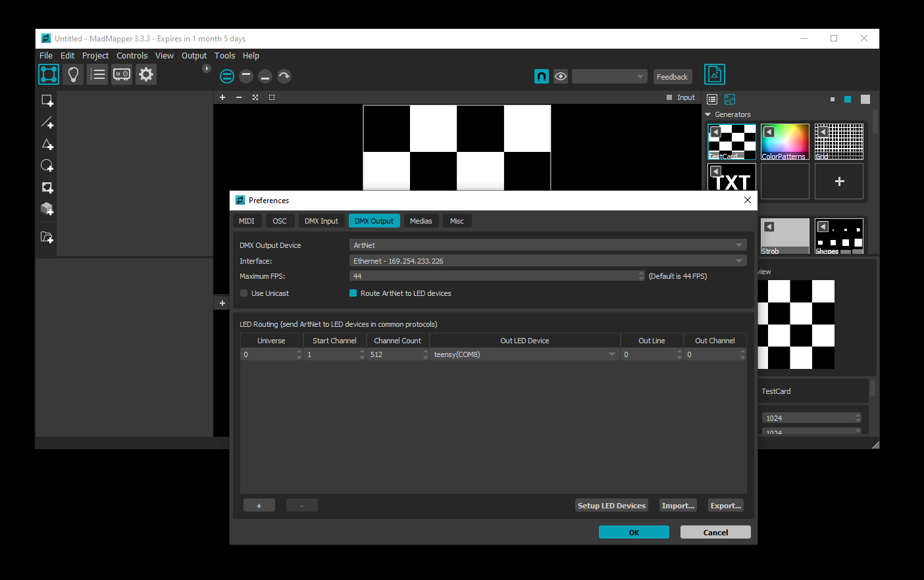924x580 pixels.
Task: Open the Scenes and cues list mode
Action: pyautogui.click(x=97, y=74)
